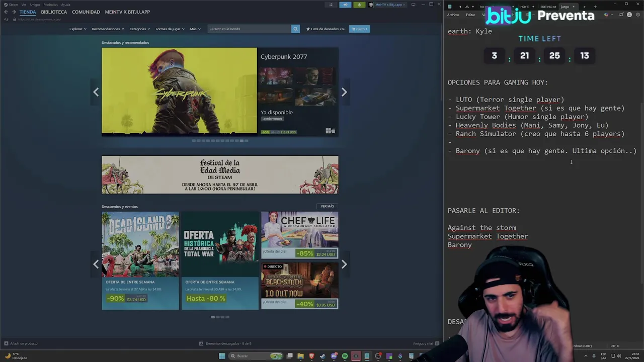Viewport: 644px width, 362px height.
Task: Open Archivo menu in Notepad
Action: (x=453, y=15)
